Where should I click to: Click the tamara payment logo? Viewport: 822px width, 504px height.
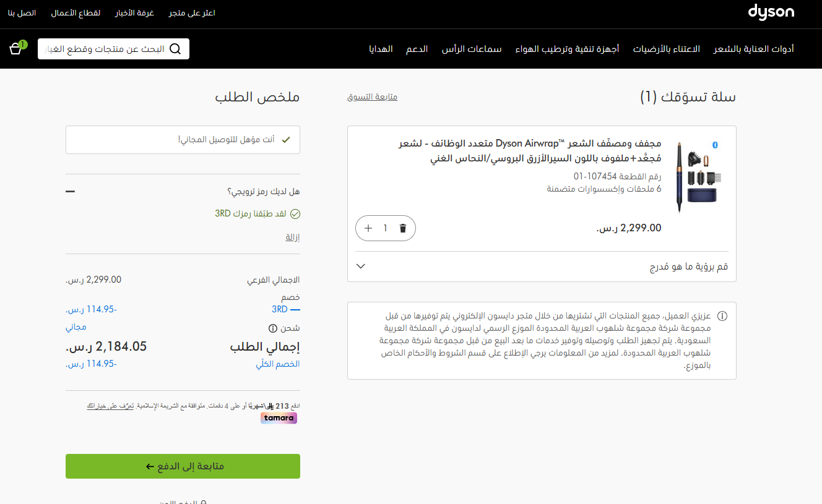pyautogui.click(x=279, y=417)
